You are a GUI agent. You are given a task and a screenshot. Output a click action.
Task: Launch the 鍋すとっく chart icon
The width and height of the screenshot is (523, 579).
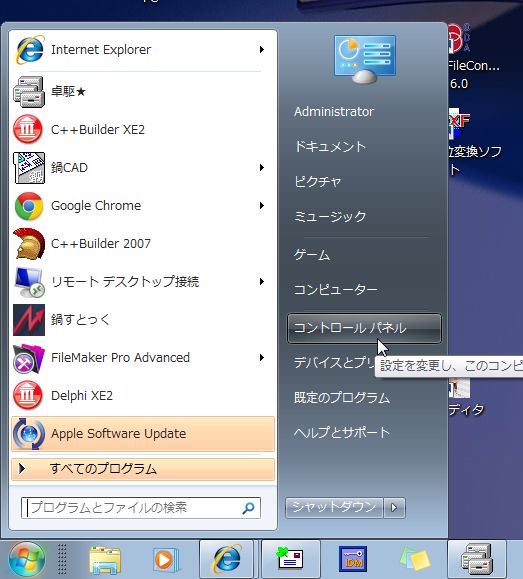(x=29, y=320)
